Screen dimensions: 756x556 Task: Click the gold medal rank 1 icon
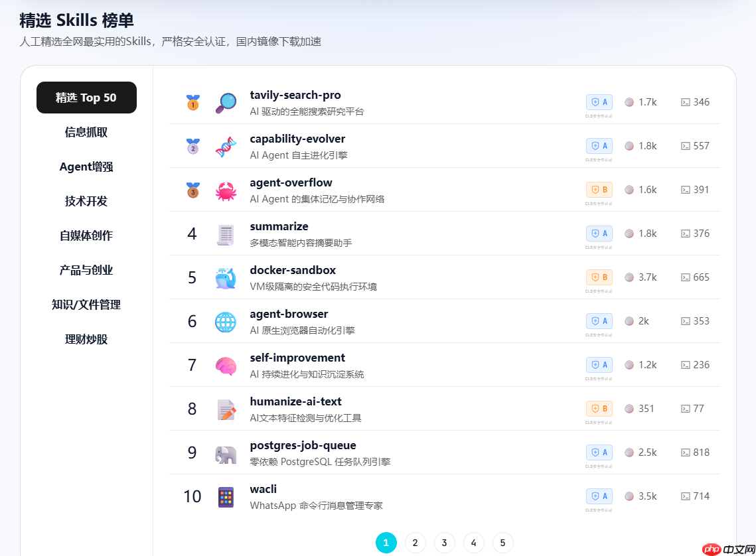[x=193, y=102]
